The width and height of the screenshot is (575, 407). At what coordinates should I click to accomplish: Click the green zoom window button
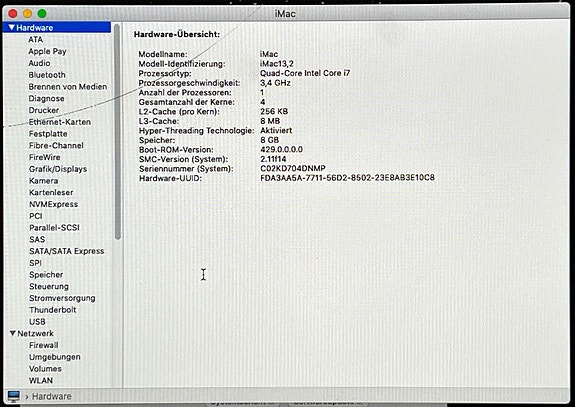(42, 14)
